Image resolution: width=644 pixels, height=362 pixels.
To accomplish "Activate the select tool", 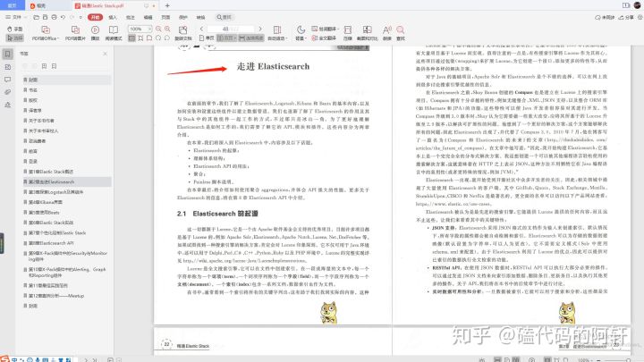I will (15, 38).
